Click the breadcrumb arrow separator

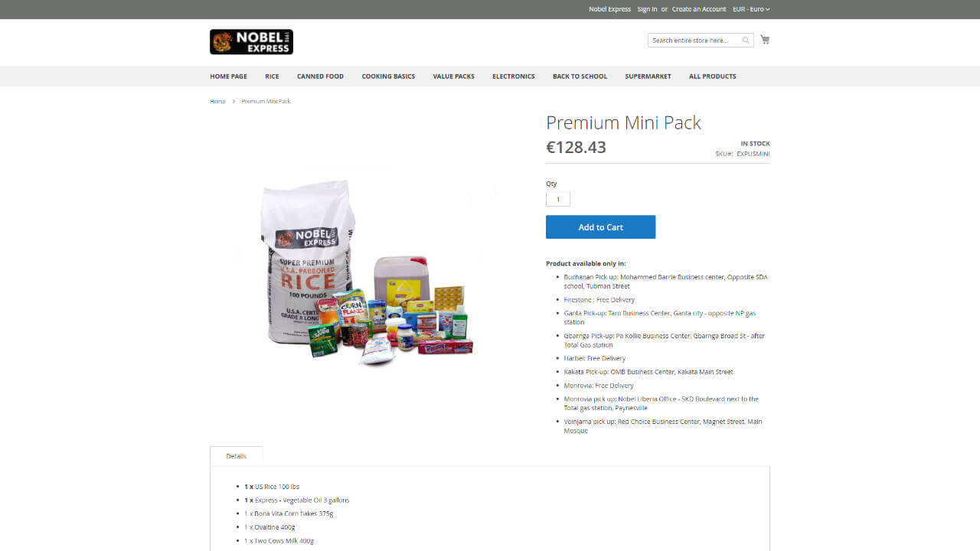234,101
